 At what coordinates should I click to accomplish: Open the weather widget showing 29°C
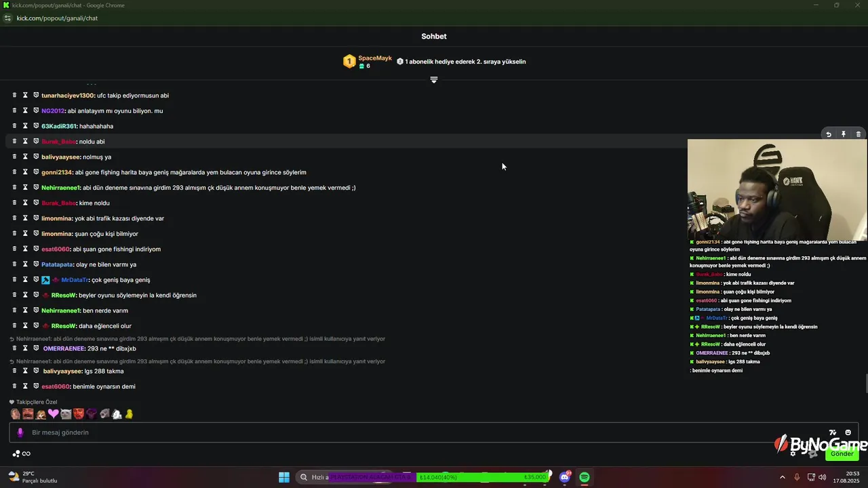coord(33,477)
